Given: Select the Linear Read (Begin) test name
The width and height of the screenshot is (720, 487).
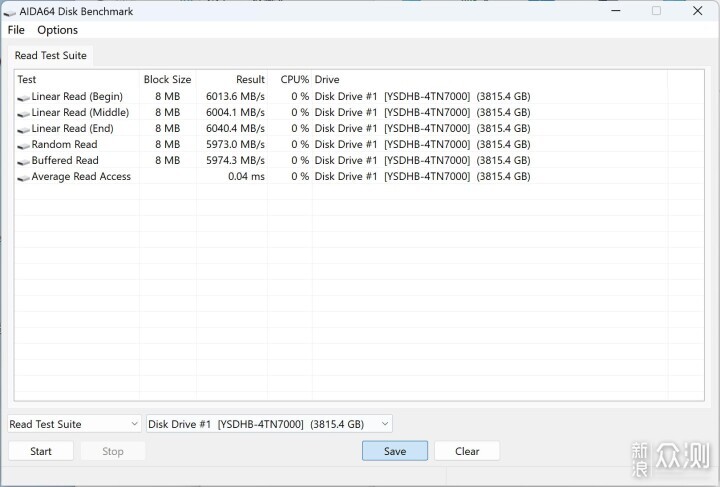Looking at the screenshot, I should click(x=77, y=96).
